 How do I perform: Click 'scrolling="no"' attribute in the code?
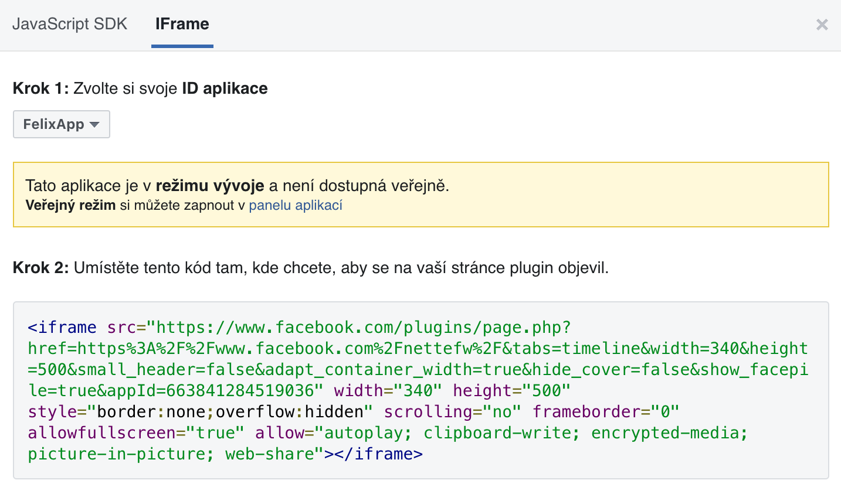453,412
